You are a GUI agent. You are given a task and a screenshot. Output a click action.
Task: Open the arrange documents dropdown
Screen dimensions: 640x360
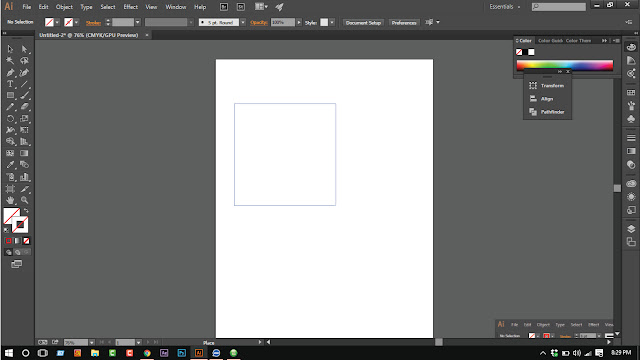click(261, 7)
